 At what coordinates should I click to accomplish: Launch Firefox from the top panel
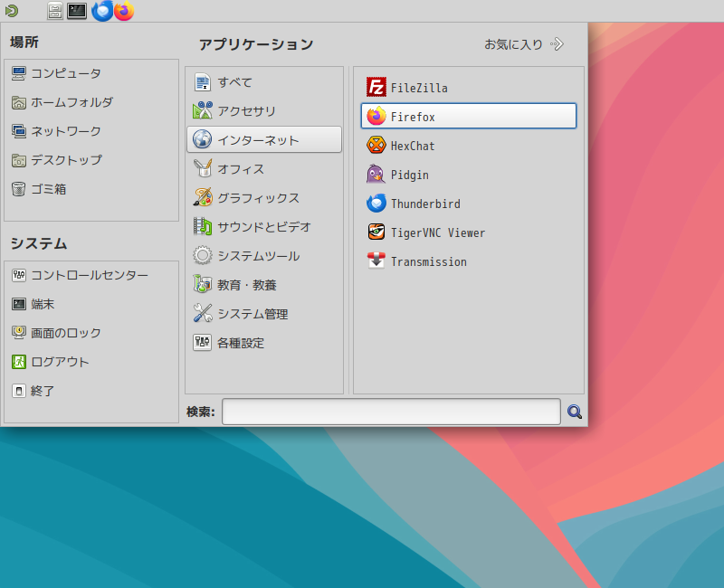point(124,11)
